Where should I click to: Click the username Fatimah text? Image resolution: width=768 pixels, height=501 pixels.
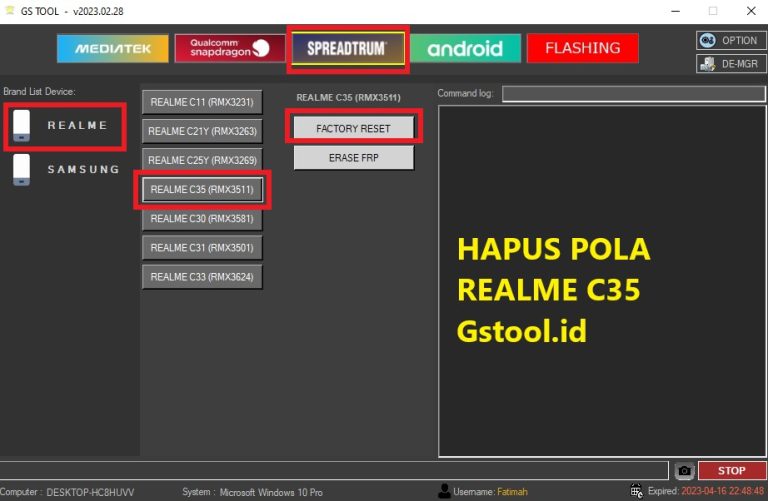click(512, 492)
